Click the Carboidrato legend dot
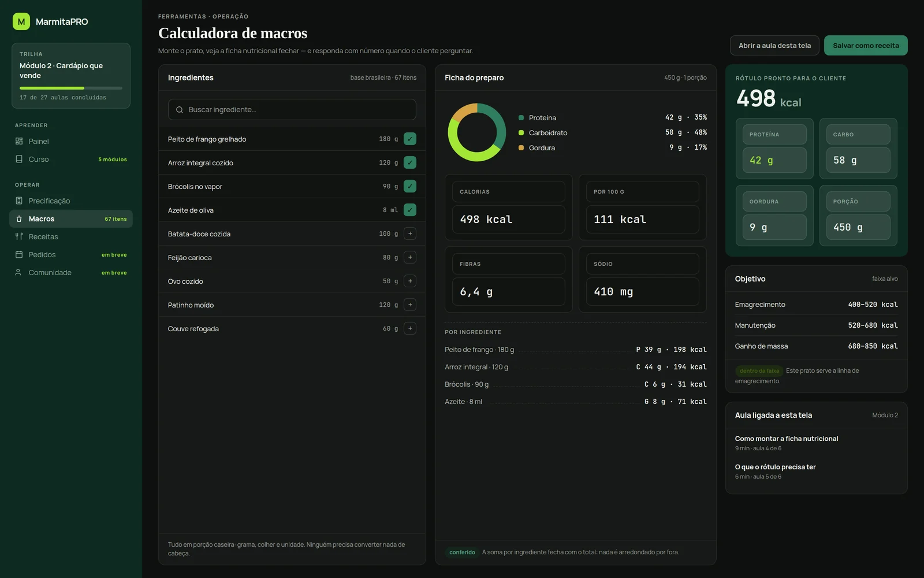924x578 pixels. click(521, 132)
